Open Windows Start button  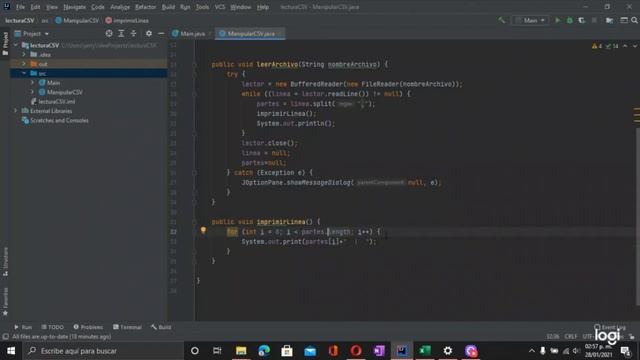(x=11, y=351)
